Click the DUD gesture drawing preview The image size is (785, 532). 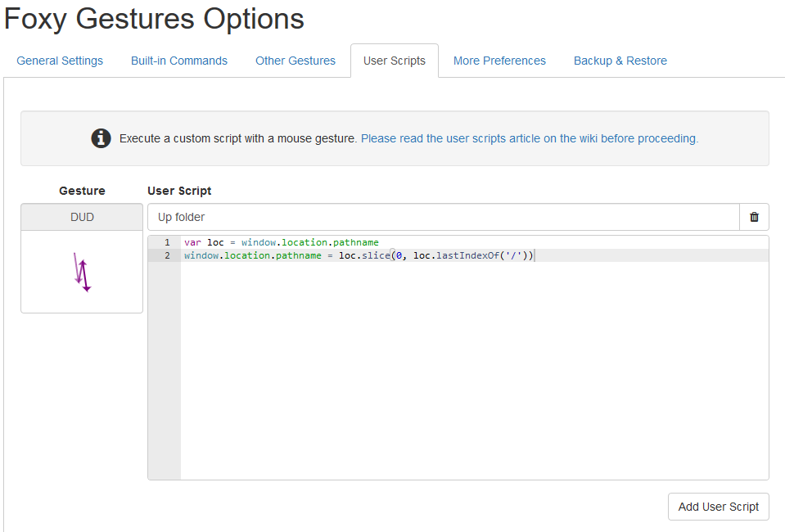coord(82,272)
